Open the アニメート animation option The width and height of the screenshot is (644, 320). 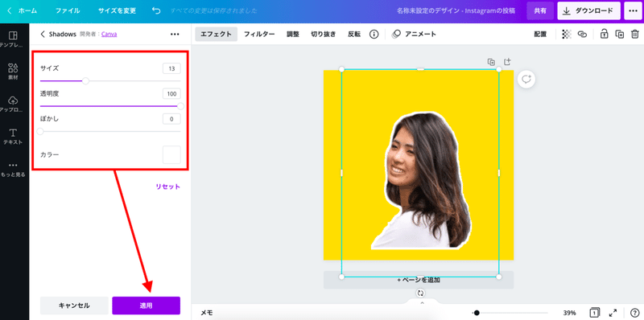(414, 35)
